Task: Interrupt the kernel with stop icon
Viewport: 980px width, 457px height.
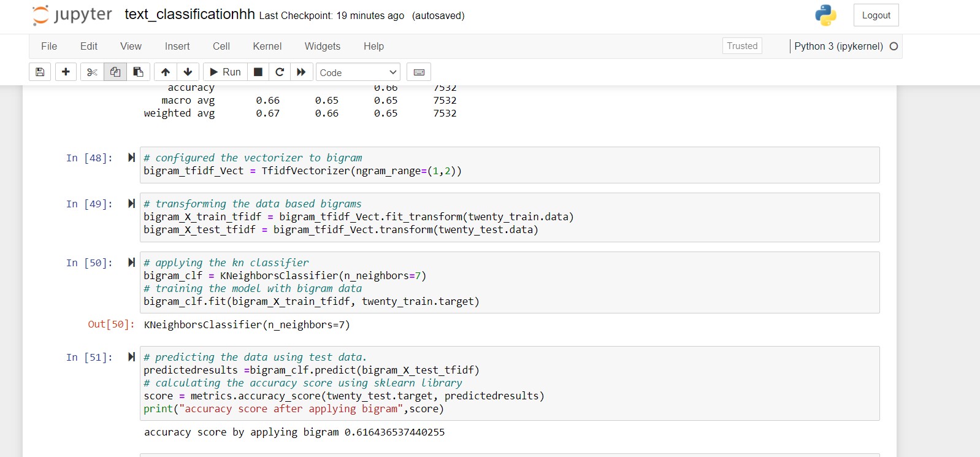Action: pyautogui.click(x=258, y=72)
